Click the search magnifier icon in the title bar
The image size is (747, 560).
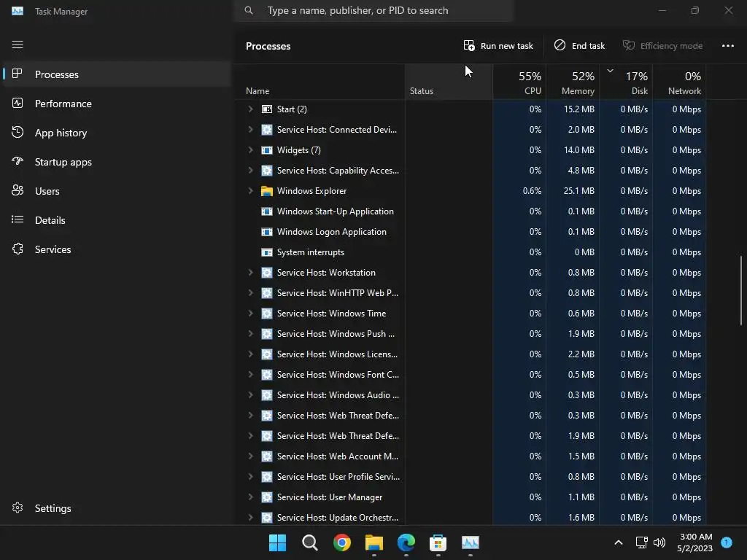click(249, 10)
